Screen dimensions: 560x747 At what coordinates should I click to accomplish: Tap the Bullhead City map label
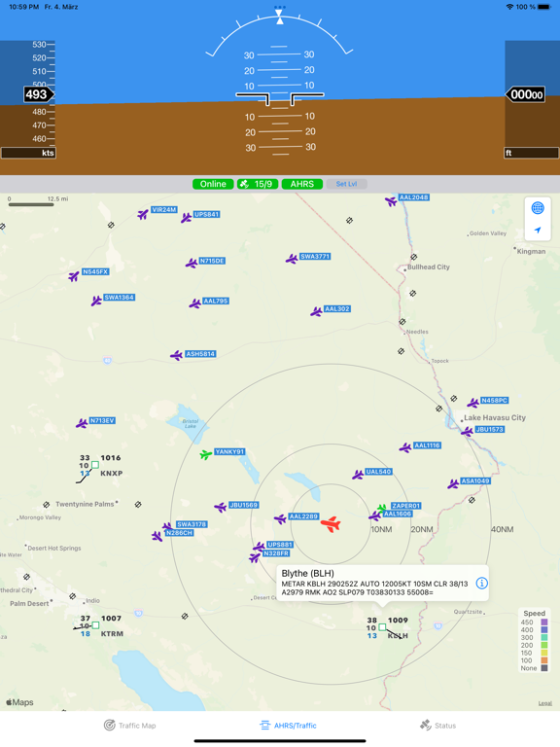tap(429, 267)
